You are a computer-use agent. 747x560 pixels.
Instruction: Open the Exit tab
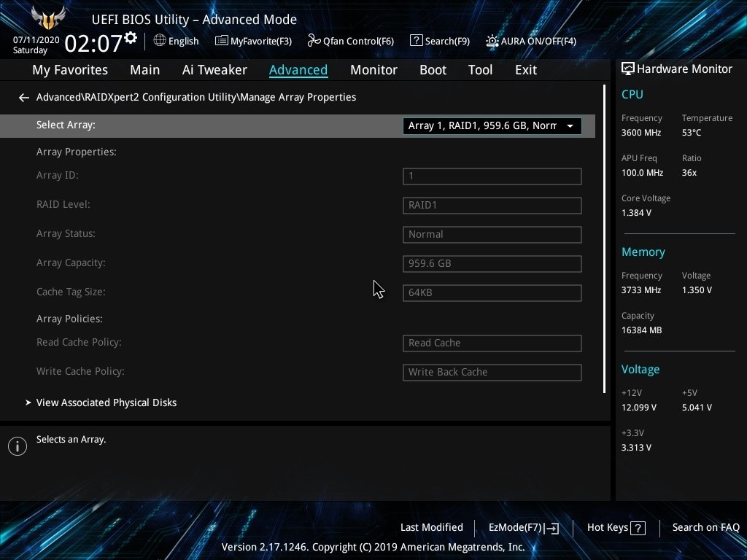click(526, 70)
